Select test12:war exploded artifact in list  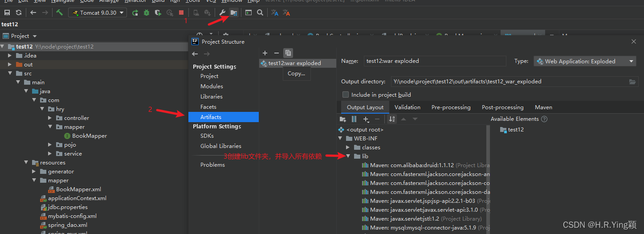pos(298,63)
